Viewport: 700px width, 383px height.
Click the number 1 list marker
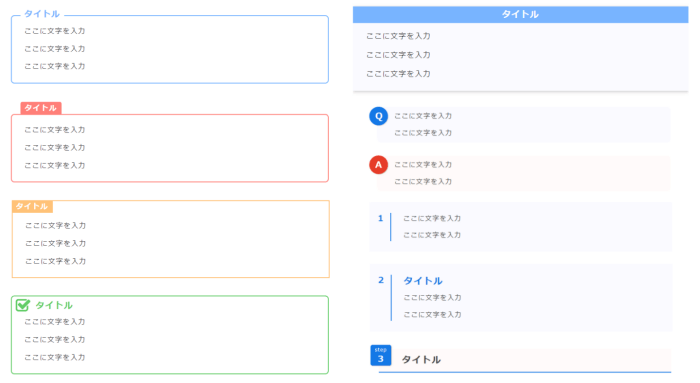coord(380,218)
